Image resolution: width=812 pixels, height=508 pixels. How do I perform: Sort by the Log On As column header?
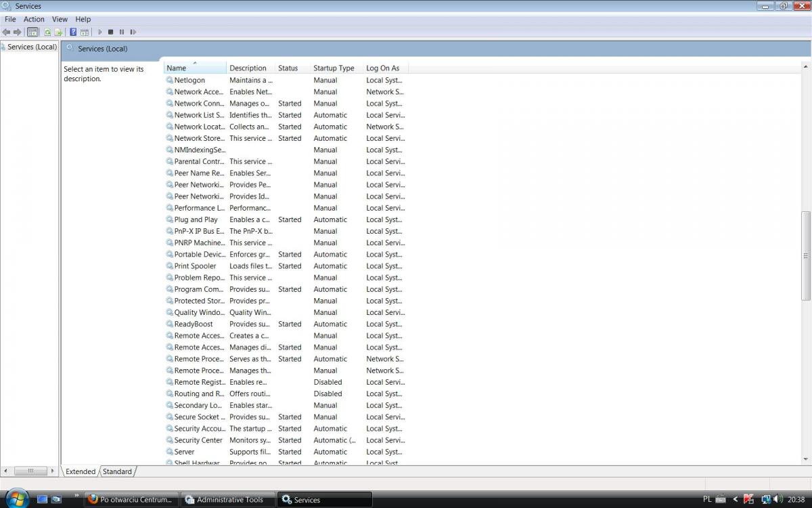coord(386,68)
